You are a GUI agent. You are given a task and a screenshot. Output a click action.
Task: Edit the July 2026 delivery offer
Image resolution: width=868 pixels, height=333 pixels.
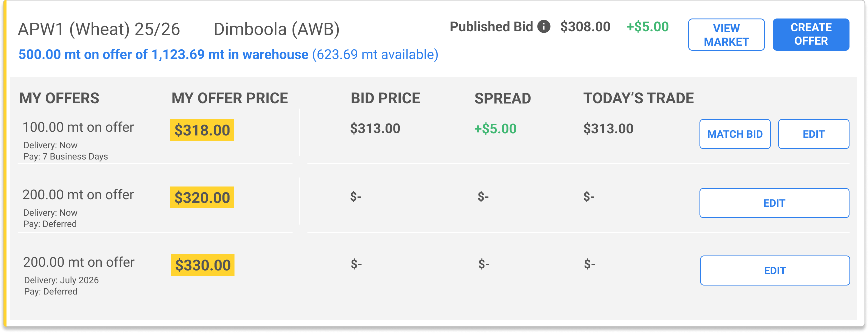[x=774, y=270]
